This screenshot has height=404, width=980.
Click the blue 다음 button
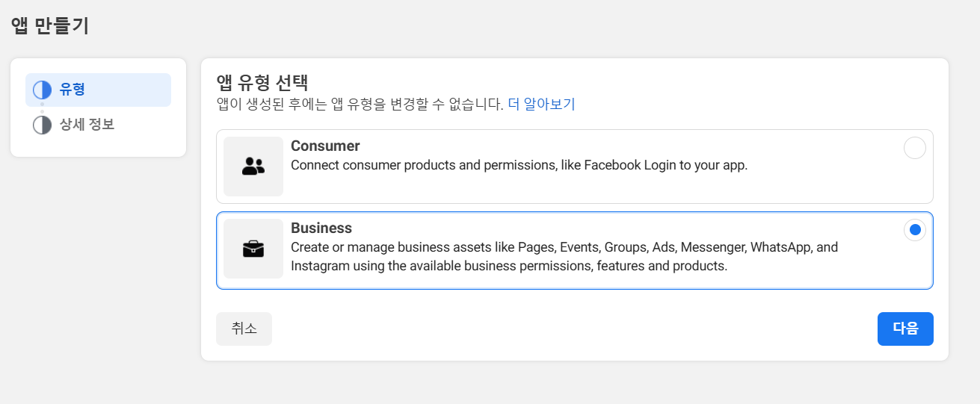905,329
